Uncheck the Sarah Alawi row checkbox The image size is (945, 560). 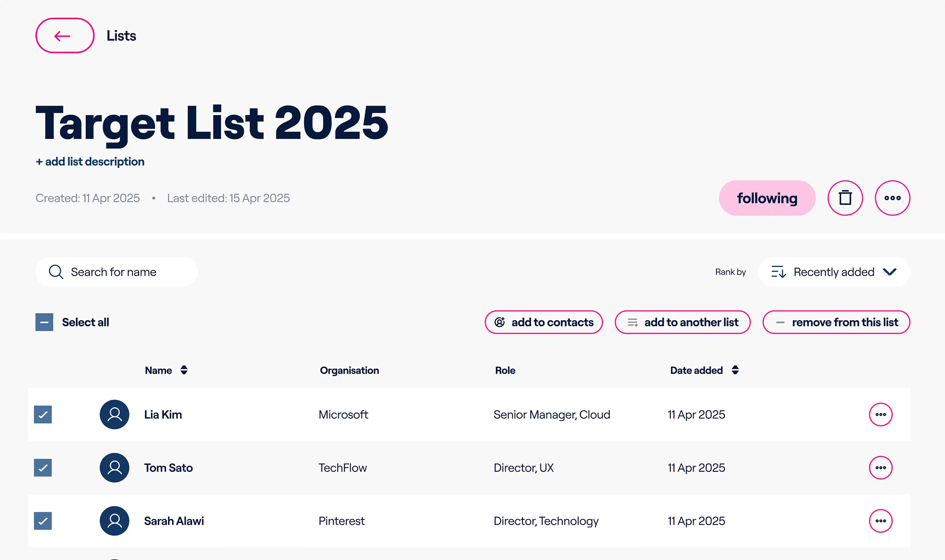click(x=42, y=521)
